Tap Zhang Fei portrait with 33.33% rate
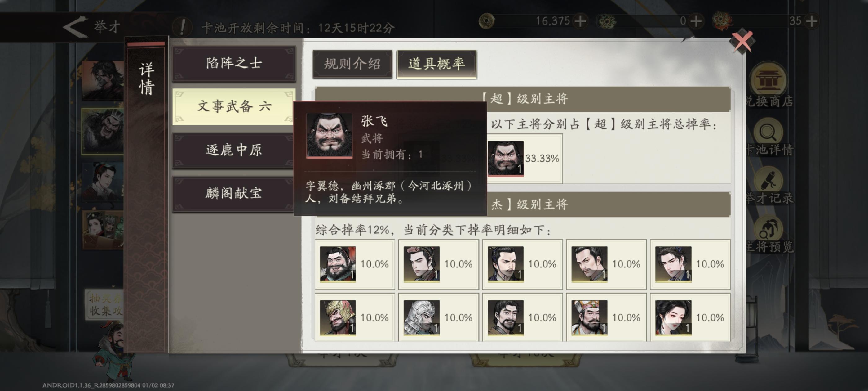The image size is (868, 391). (506, 159)
